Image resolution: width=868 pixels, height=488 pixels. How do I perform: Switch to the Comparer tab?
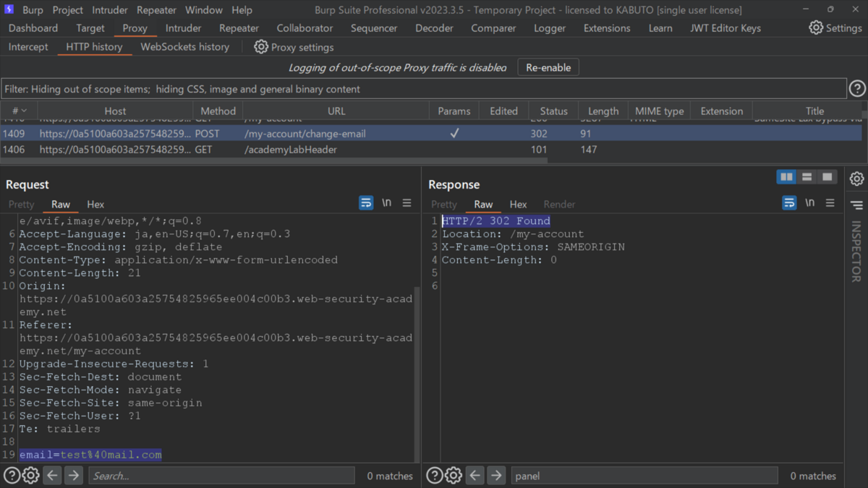(x=493, y=28)
